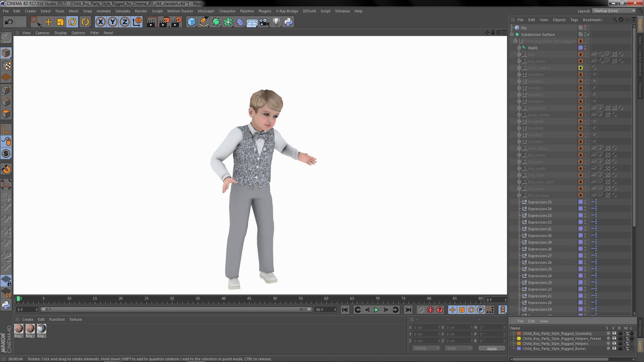Screen dimensions: 644x362
Task: Click the Bones layer color swatch
Action: 519,349
